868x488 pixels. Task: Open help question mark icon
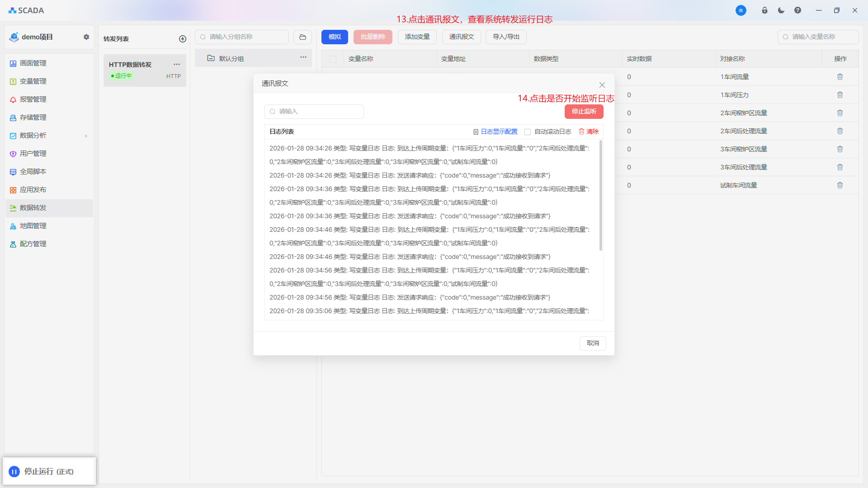797,10
